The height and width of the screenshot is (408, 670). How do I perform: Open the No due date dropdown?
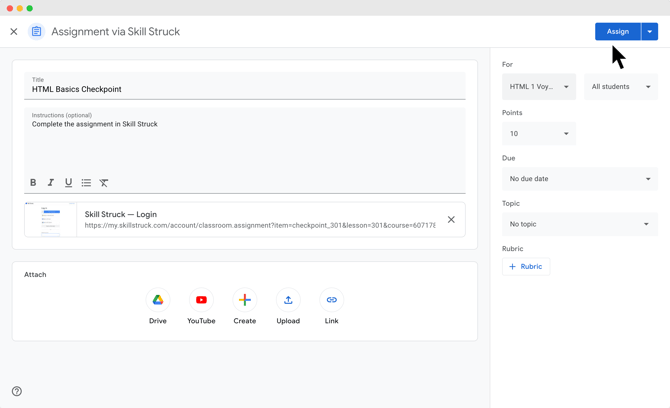pyautogui.click(x=579, y=179)
